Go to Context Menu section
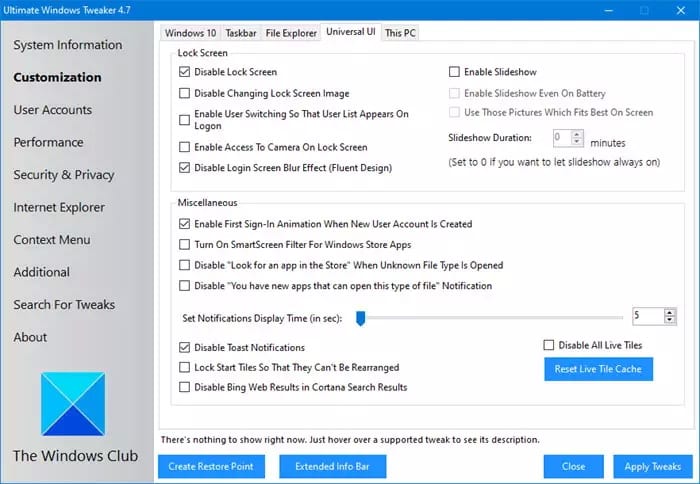This screenshot has width=700, height=484. tap(52, 240)
